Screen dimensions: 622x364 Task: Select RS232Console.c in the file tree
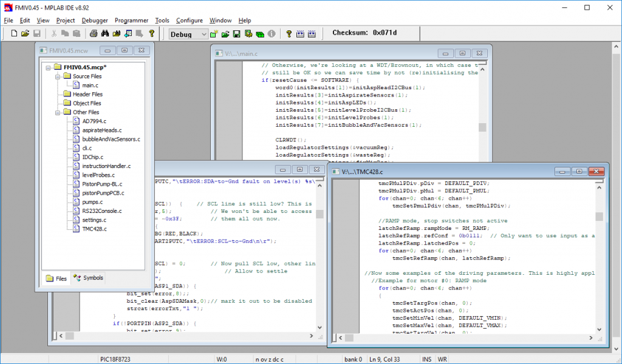[x=101, y=211]
